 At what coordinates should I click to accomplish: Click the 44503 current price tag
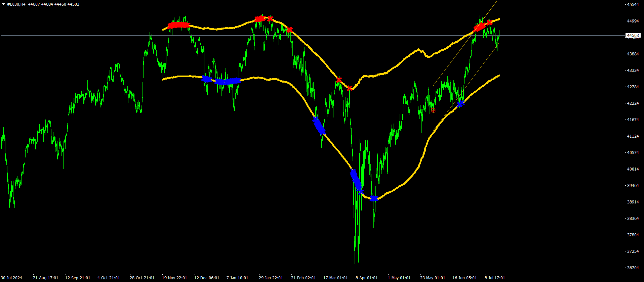pos(633,36)
